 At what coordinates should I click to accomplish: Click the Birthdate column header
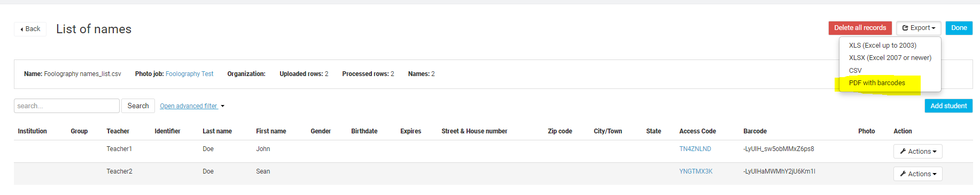click(364, 131)
